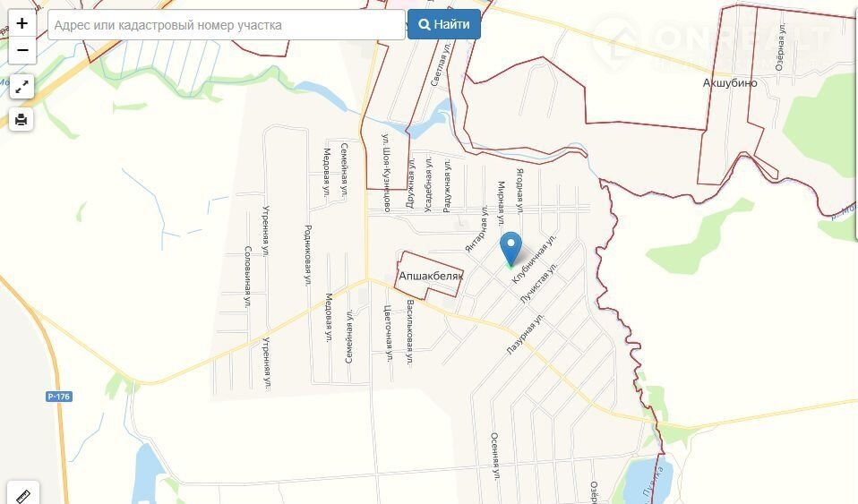This screenshot has width=858, height=504.
Task: Zoom out with the minus button
Action: click(x=21, y=50)
